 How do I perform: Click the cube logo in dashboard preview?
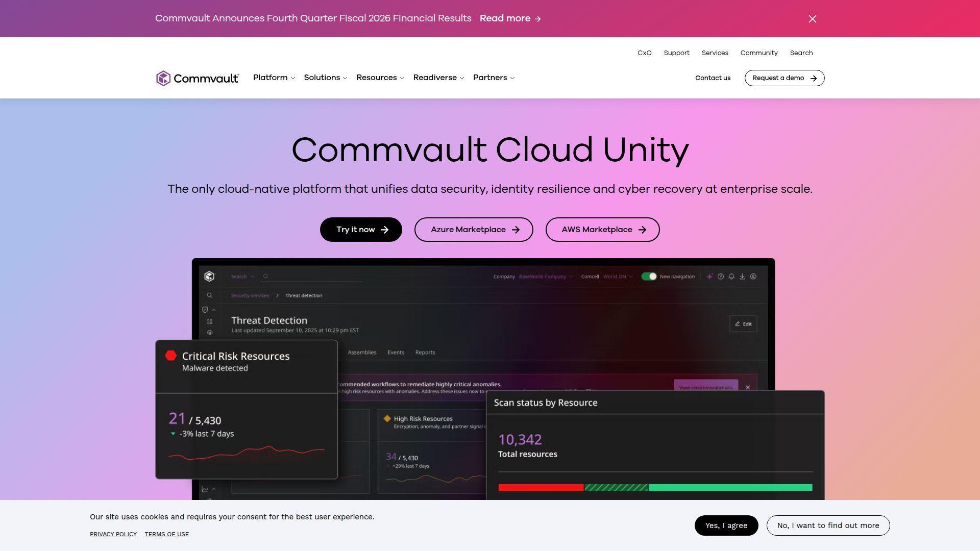(209, 276)
